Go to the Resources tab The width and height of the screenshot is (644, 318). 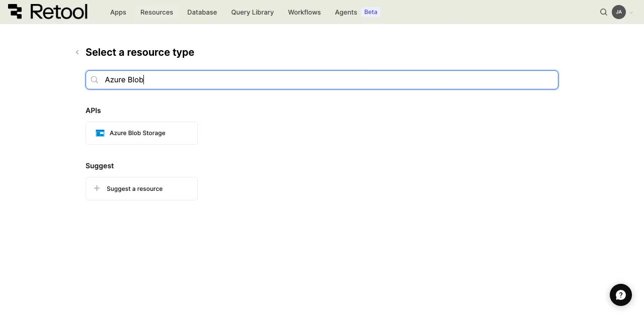[x=156, y=12]
